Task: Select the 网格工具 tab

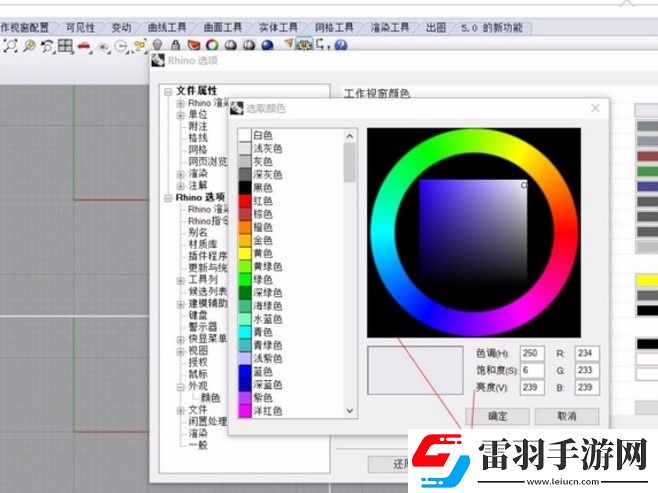Action: click(334, 28)
